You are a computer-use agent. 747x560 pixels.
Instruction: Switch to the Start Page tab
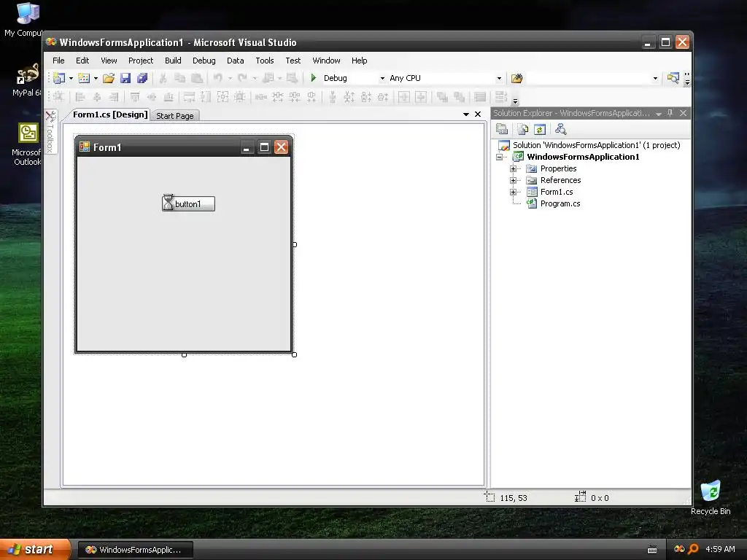175,116
